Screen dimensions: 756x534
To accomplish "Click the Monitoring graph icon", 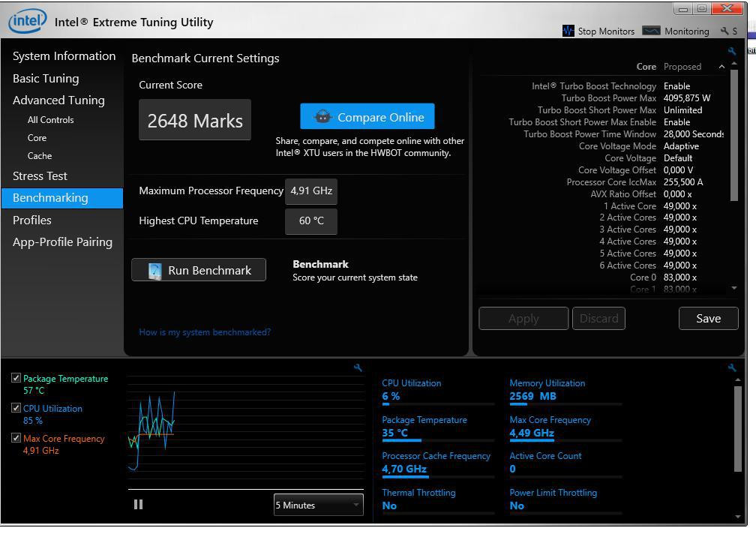I will (651, 31).
